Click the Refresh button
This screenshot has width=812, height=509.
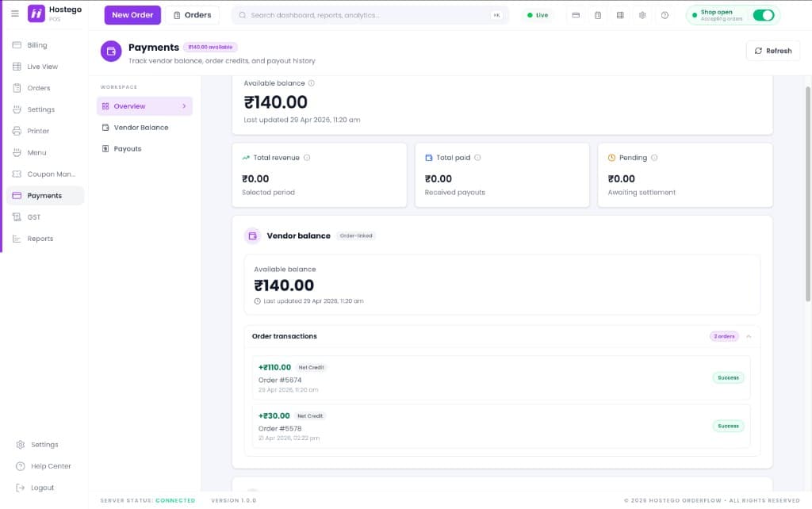[772, 51]
